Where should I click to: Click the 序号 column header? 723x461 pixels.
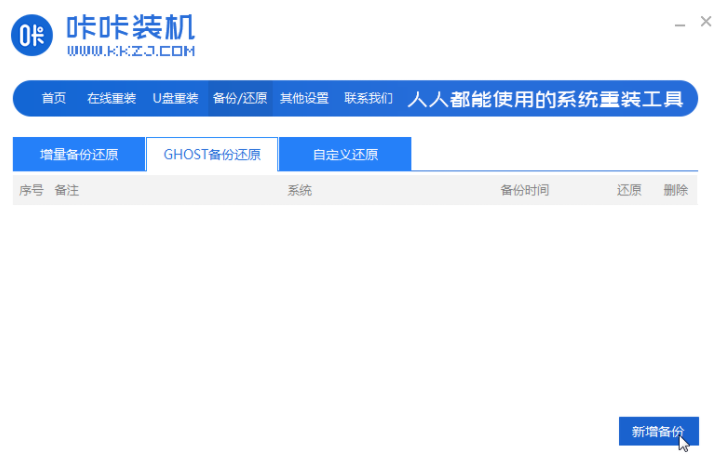click(x=31, y=190)
